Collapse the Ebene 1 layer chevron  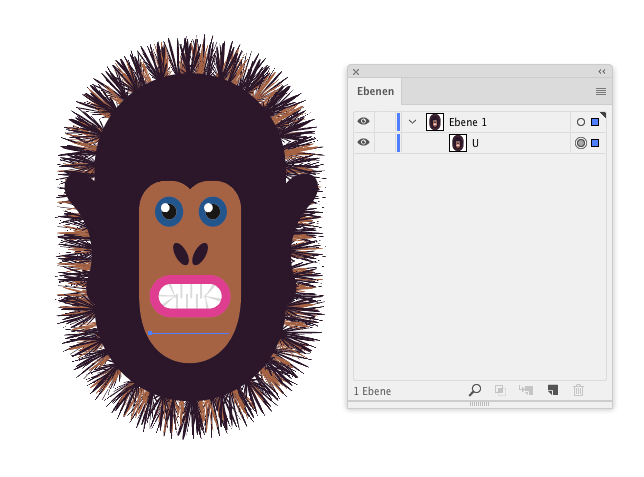pyautogui.click(x=412, y=122)
